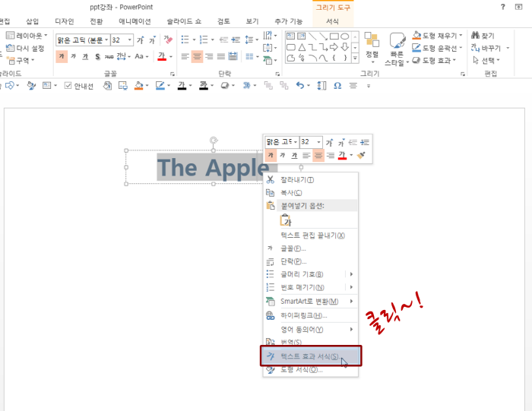Toggle center alignment in the mini toolbar
This screenshot has width=532, height=411.
[318, 155]
